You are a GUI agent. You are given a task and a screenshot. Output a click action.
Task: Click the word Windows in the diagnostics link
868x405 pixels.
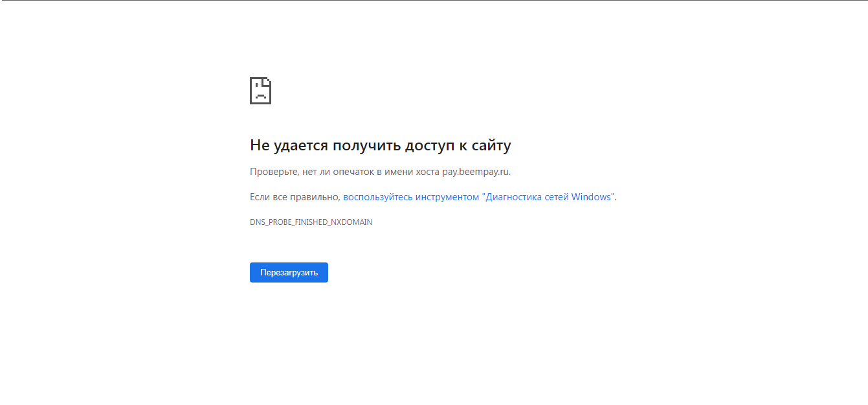591,197
